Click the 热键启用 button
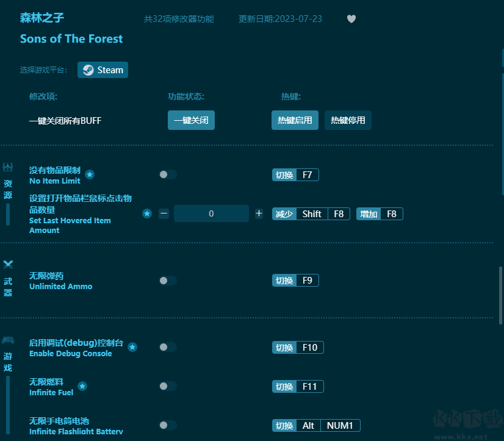 click(295, 120)
